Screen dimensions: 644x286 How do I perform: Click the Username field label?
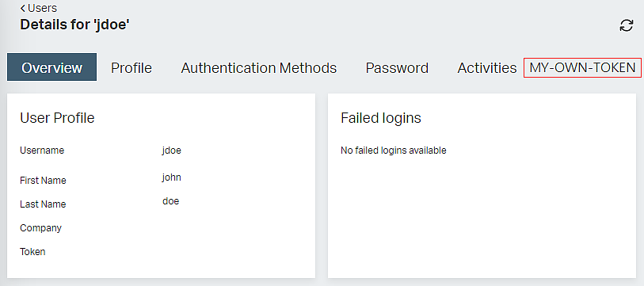click(x=42, y=151)
